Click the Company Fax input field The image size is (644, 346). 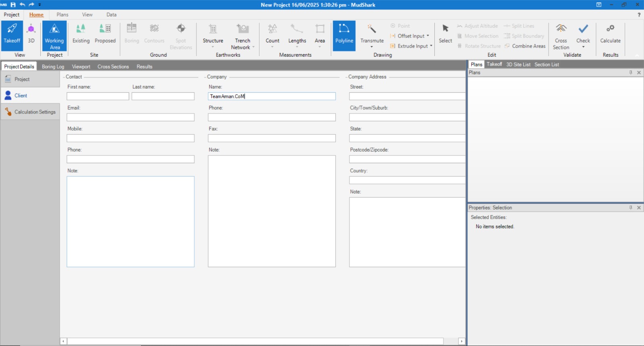coord(272,138)
